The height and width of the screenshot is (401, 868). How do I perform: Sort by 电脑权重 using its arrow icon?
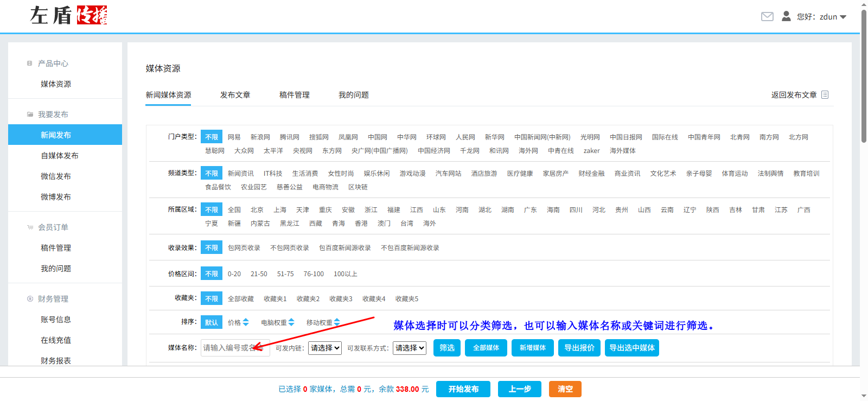pyautogui.click(x=291, y=322)
